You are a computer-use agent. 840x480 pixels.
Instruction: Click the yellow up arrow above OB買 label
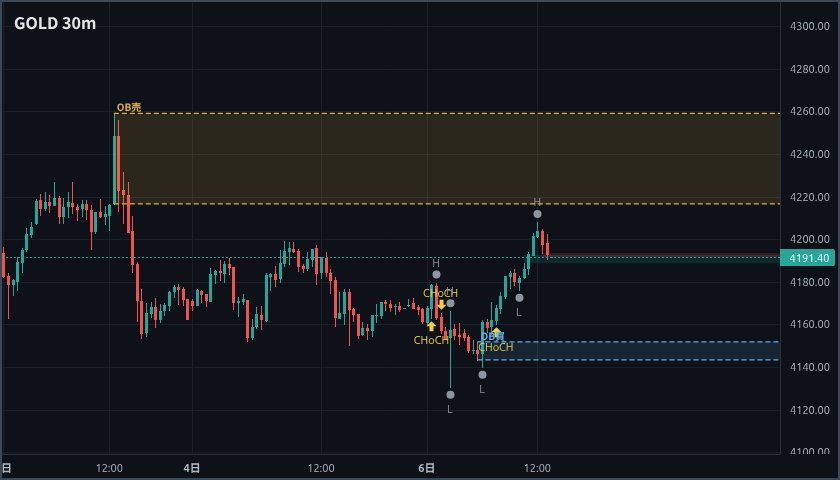[497, 332]
